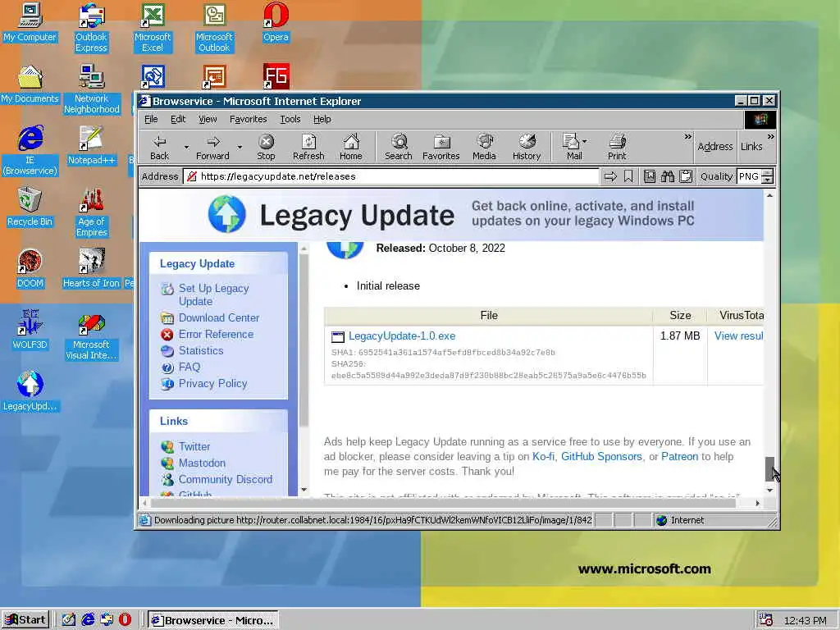The width and height of the screenshot is (840, 630).
Task: Open the Mastodon link in Links panel
Action: 202,463
